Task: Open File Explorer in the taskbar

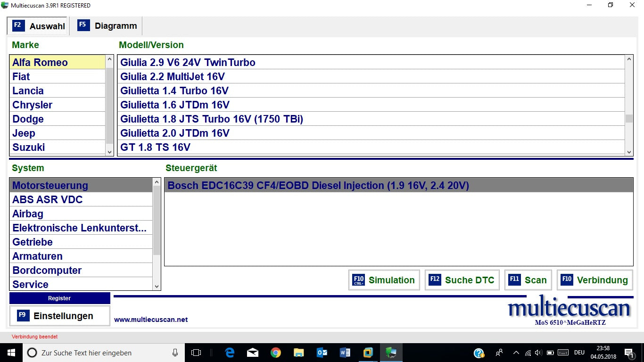Action: pyautogui.click(x=299, y=353)
